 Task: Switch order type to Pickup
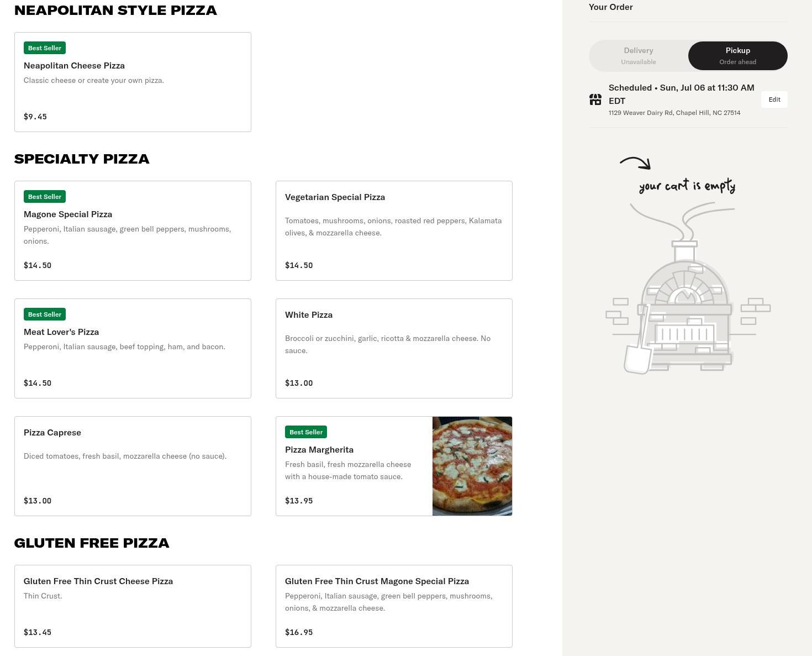tap(737, 56)
